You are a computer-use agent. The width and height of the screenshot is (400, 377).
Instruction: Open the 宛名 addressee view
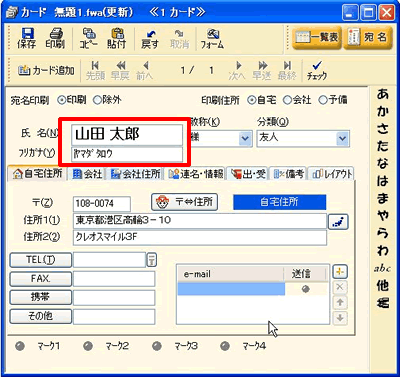(x=368, y=37)
